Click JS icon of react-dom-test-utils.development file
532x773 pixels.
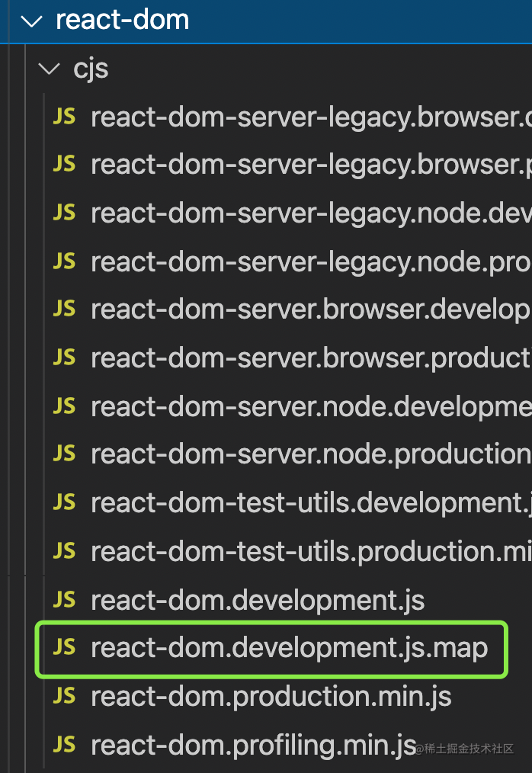pos(64,502)
